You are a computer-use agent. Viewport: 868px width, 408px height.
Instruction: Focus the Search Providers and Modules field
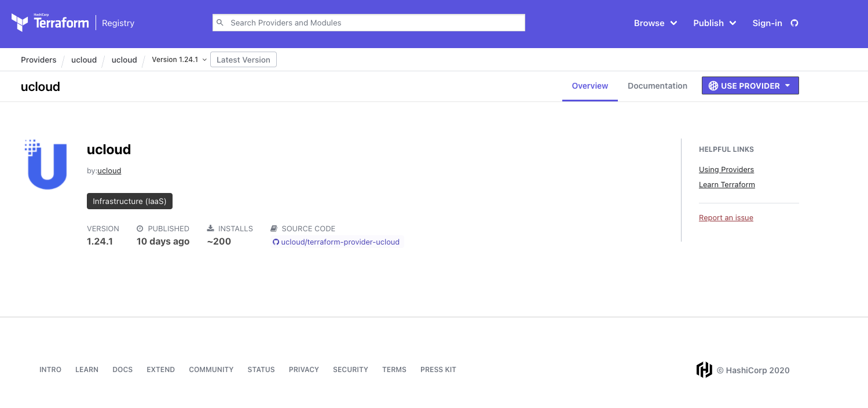(x=369, y=23)
